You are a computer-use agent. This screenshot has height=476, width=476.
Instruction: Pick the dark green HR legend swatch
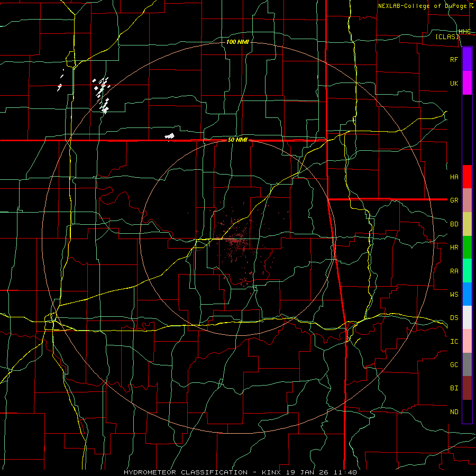click(467, 248)
